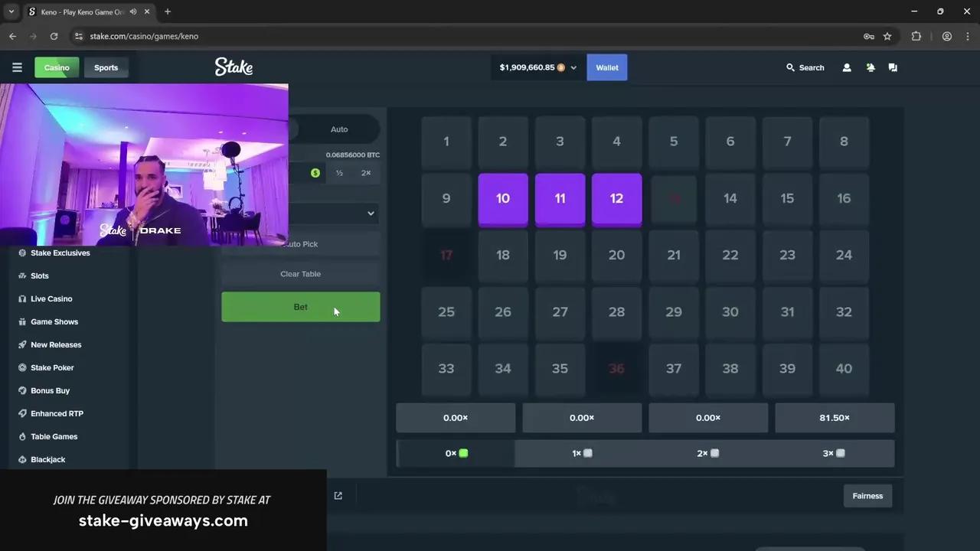Click the 2× hits indicator
Viewport: 980px width, 551px height.
708,453
